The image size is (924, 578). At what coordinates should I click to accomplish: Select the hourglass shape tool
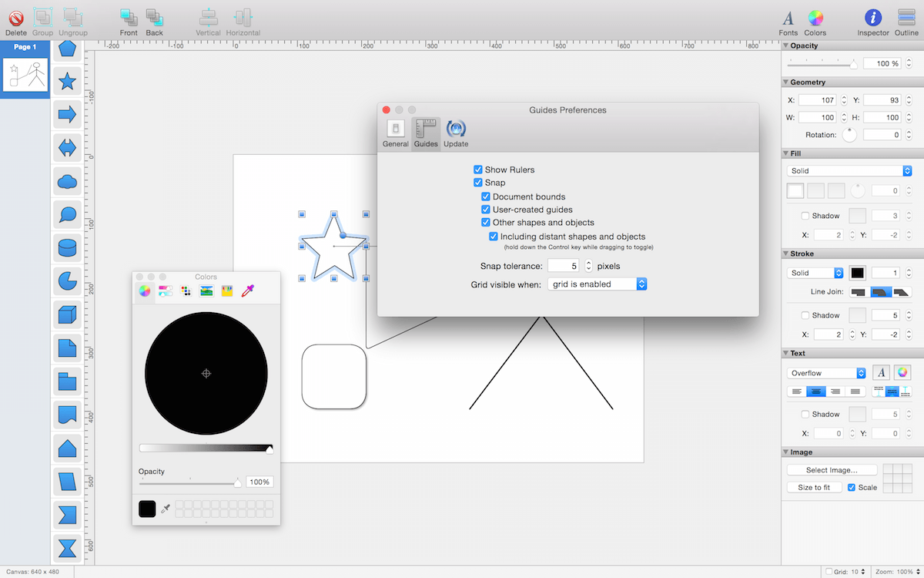(x=68, y=547)
